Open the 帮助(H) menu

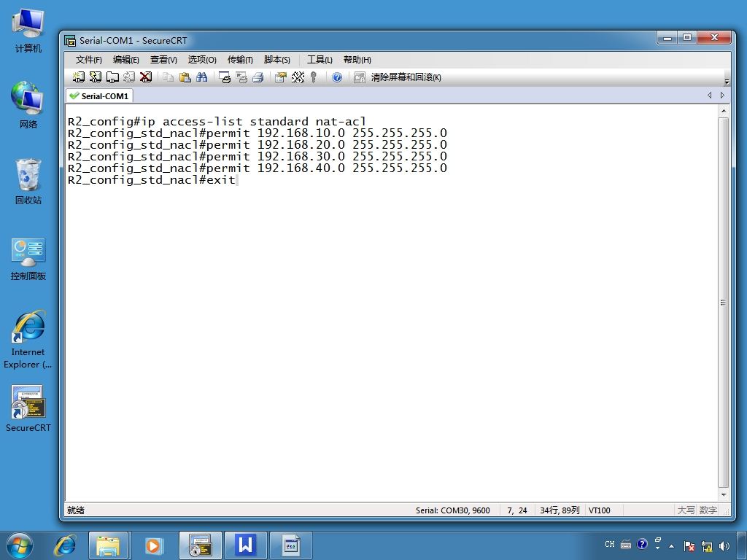pyautogui.click(x=357, y=60)
